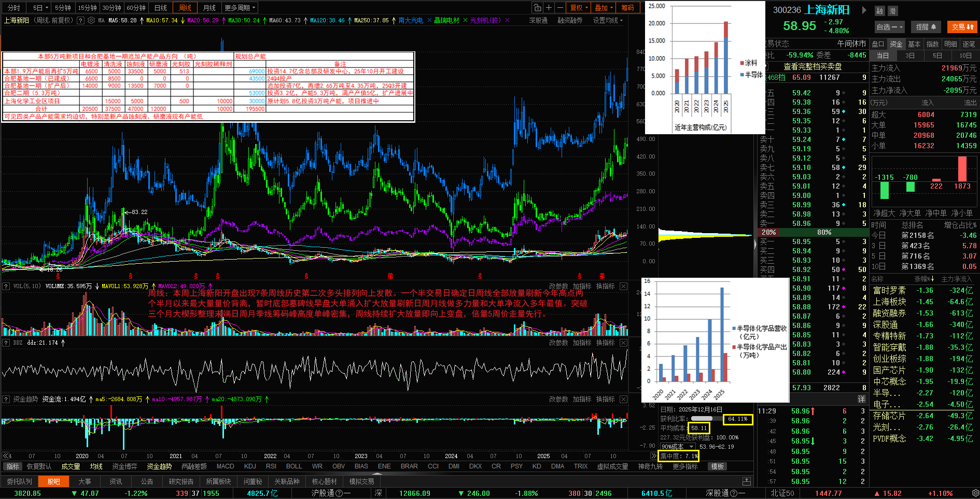
Task: Switch to 盘口 tab
Action: [x=878, y=44]
